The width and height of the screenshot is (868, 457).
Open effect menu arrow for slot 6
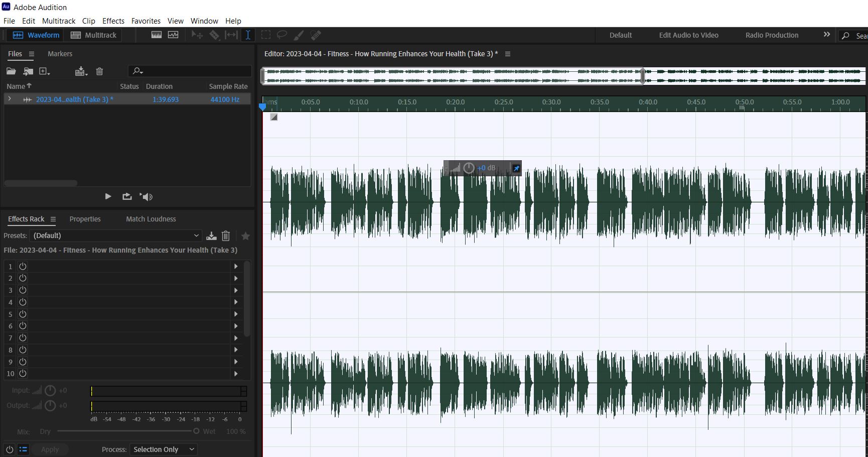(236, 326)
